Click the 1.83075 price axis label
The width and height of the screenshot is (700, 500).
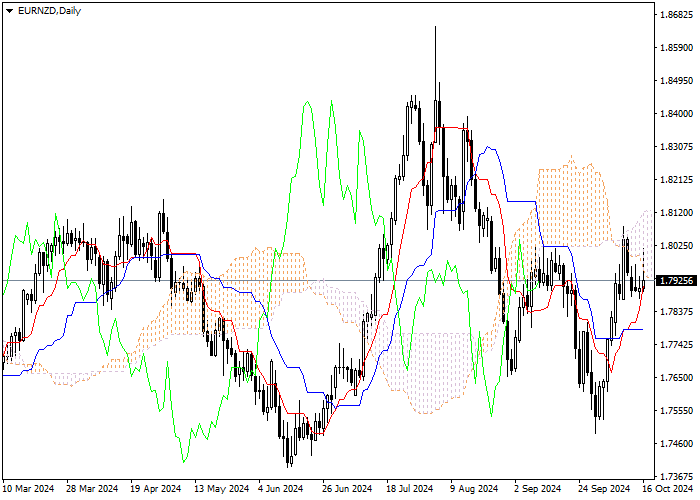point(676,147)
